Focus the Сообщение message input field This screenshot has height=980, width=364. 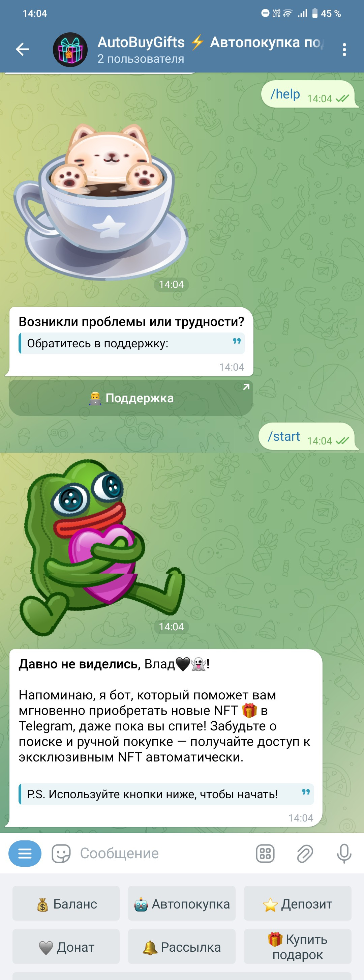coord(163,853)
